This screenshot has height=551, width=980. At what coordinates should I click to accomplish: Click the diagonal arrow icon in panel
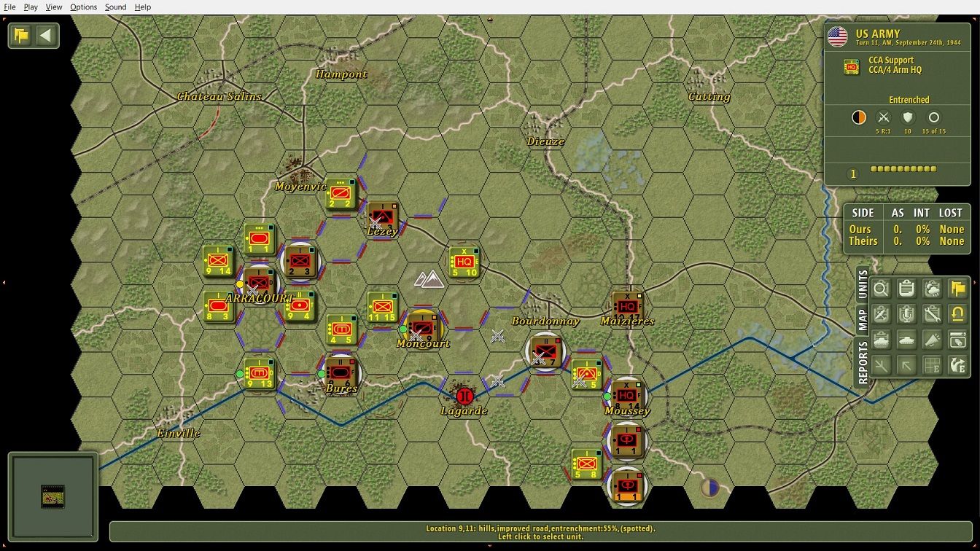click(906, 365)
